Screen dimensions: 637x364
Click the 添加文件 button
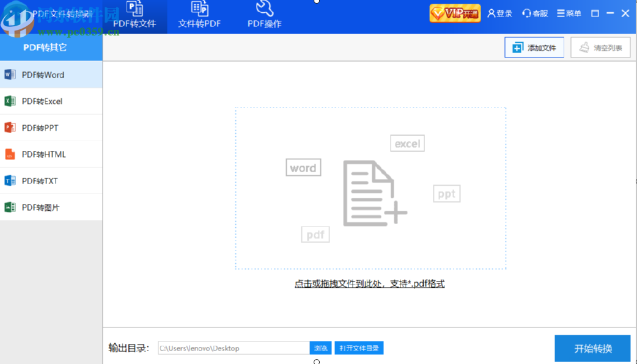point(534,47)
